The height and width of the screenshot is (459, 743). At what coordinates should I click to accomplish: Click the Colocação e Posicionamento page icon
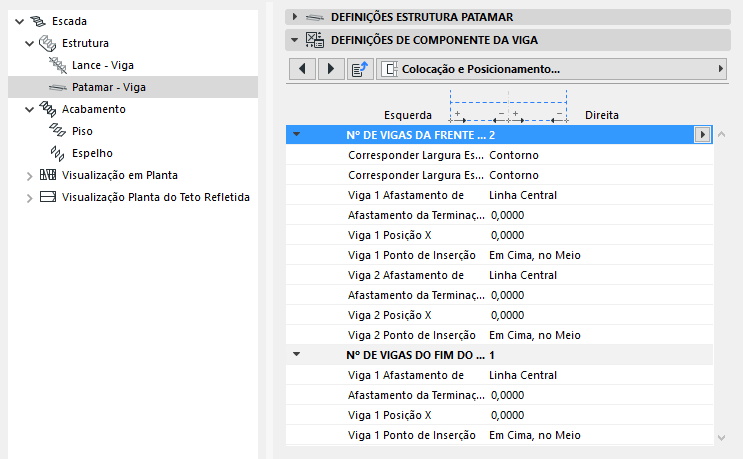pyautogui.click(x=390, y=69)
